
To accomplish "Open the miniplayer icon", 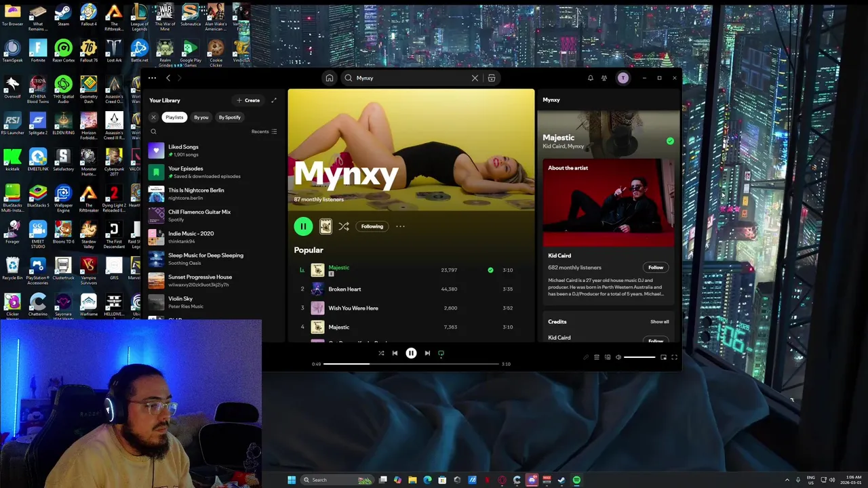I will [664, 357].
